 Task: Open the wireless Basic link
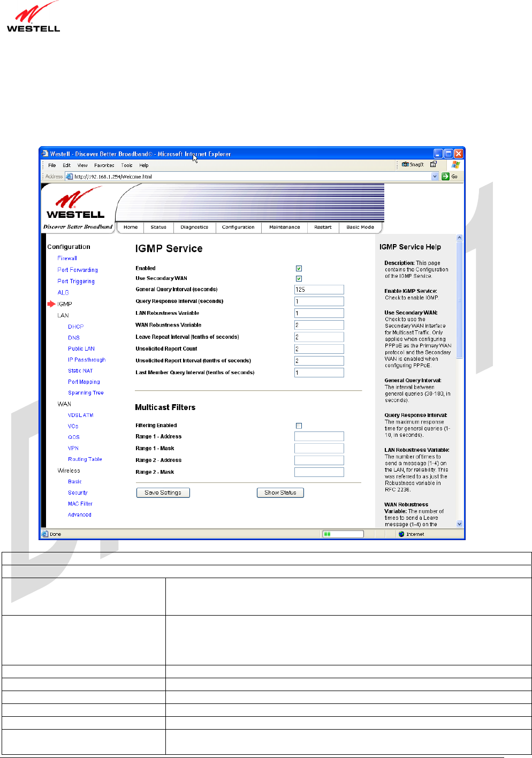click(x=75, y=482)
